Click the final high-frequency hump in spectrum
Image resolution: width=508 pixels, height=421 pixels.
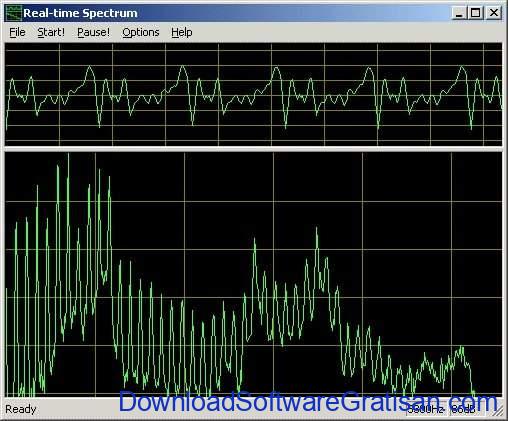point(462,349)
